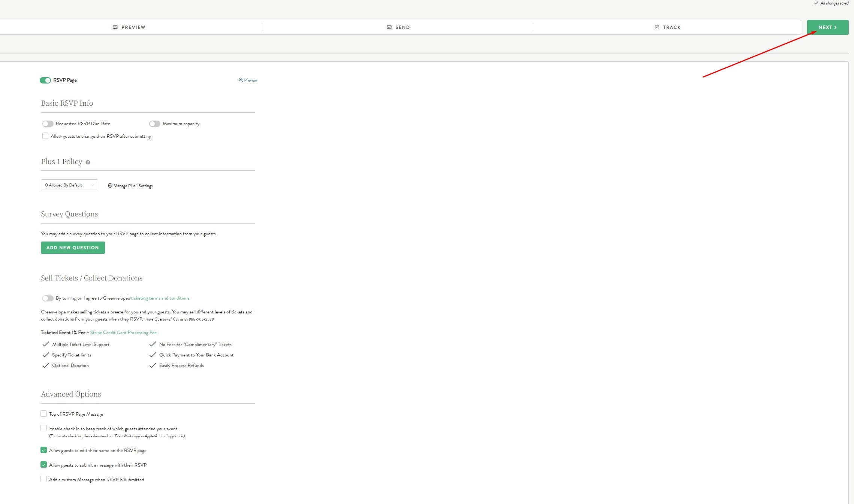Click the magnifier icon beside Preview link

[x=241, y=80]
